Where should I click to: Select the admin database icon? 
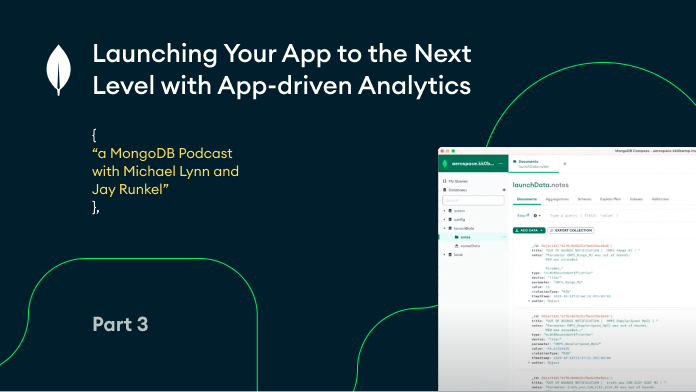(450, 211)
